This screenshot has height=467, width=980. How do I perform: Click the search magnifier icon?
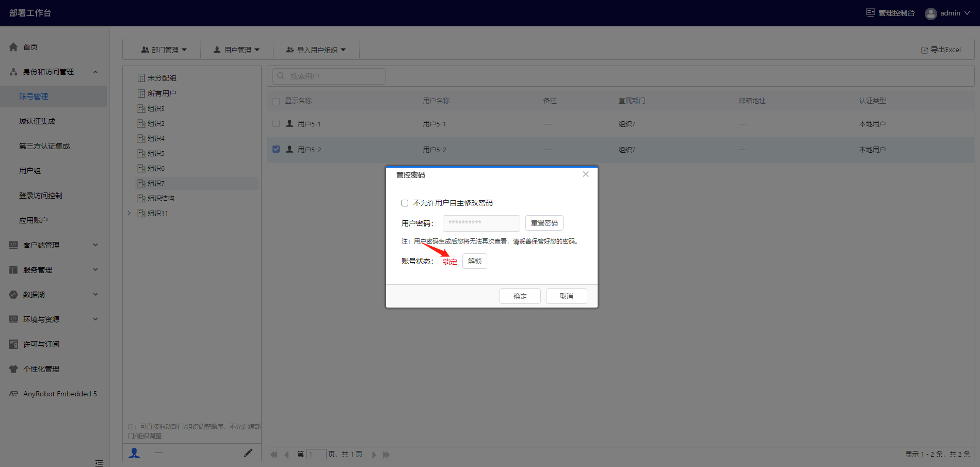point(281,76)
